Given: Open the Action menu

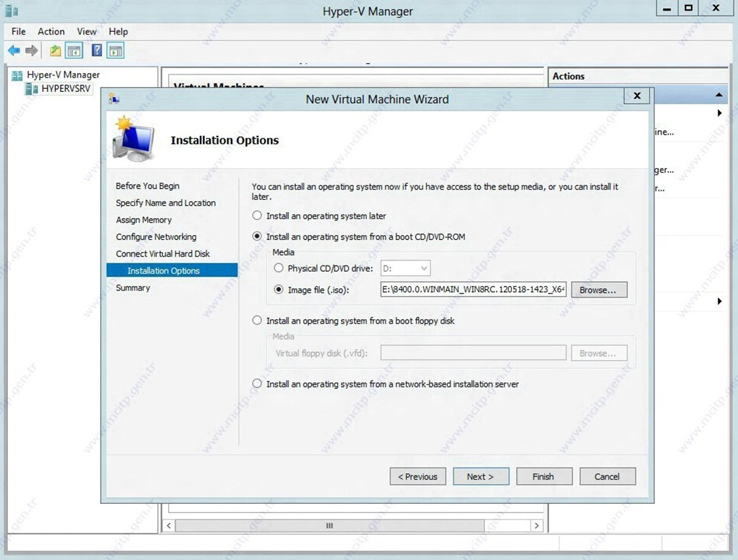Looking at the screenshot, I should click(51, 31).
